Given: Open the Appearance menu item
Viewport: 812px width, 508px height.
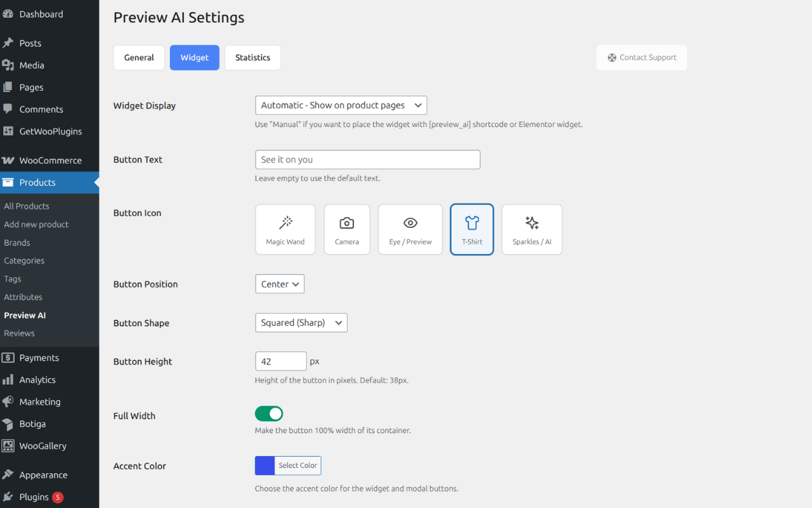Looking at the screenshot, I should [43, 475].
